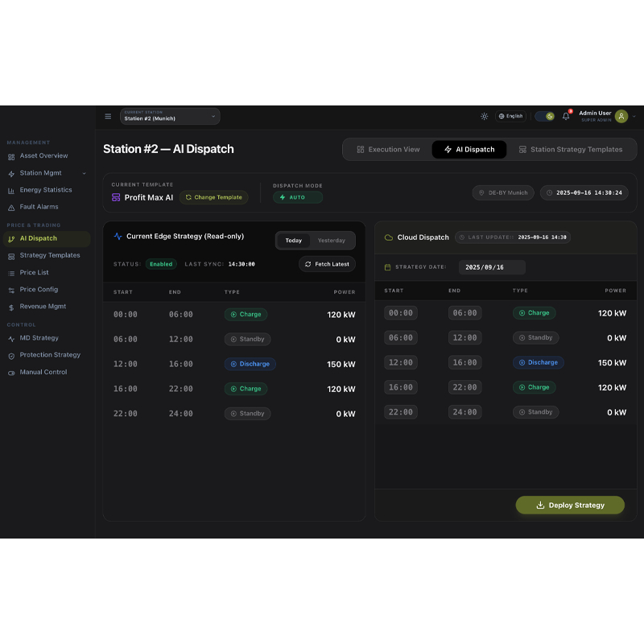Click the Energy Statistics chart icon

(x=13, y=190)
